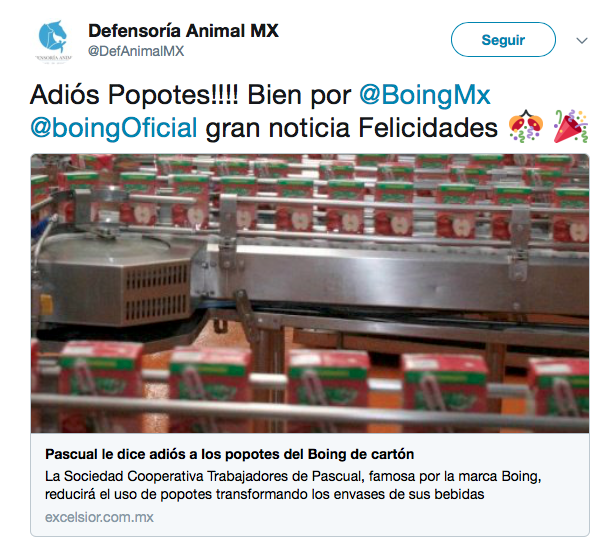Follow the account with the Seguir button
The width and height of the screenshot is (611, 549).
pos(503,40)
